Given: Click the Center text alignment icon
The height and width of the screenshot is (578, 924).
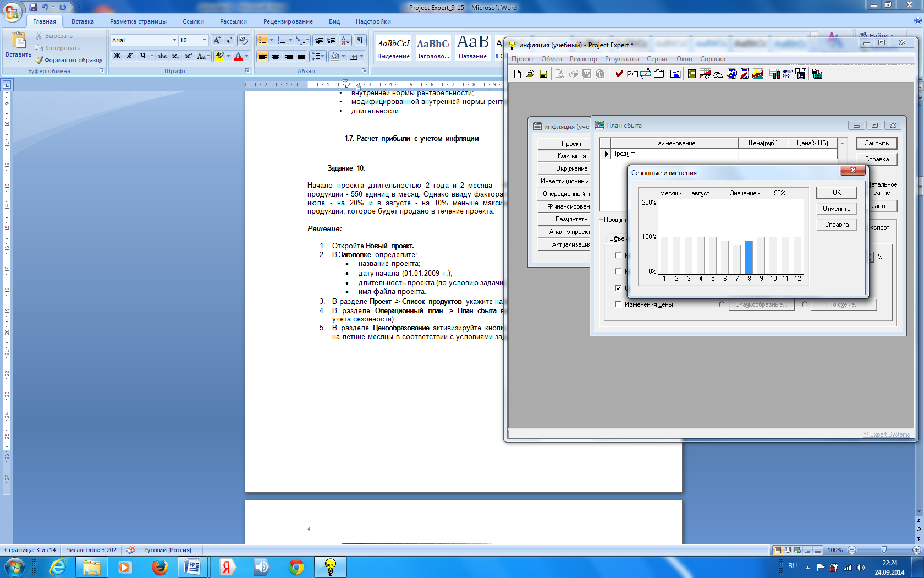Looking at the screenshot, I should pyautogui.click(x=276, y=56).
